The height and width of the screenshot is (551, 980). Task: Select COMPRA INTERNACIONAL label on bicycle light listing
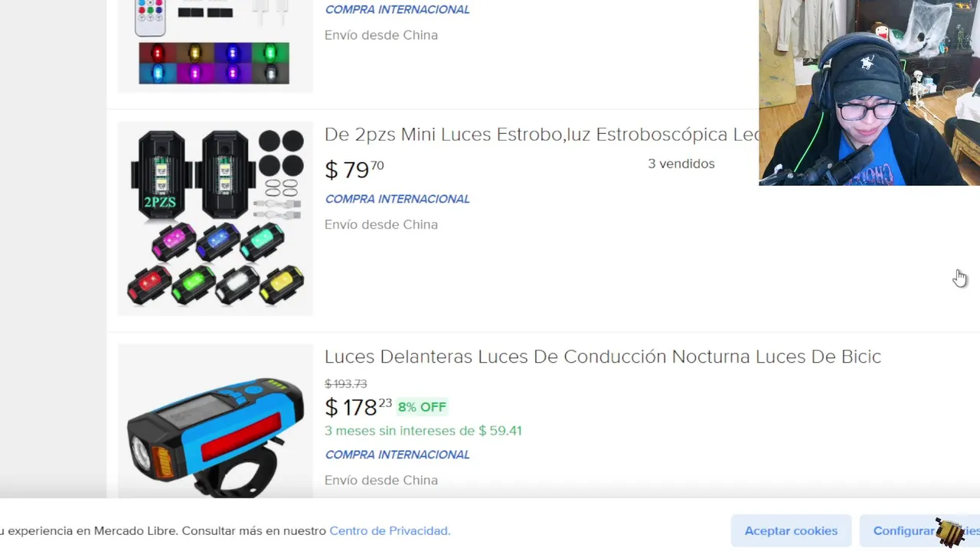(x=397, y=455)
